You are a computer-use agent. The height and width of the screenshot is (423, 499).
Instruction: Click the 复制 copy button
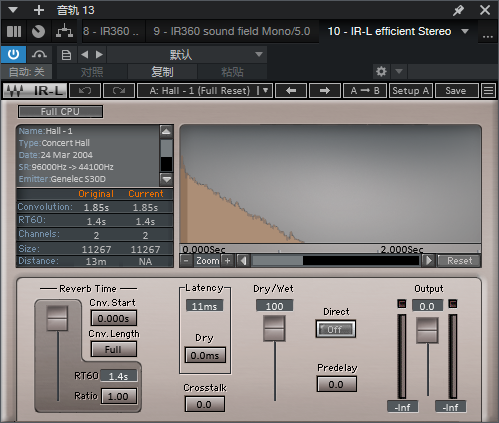(162, 72)
